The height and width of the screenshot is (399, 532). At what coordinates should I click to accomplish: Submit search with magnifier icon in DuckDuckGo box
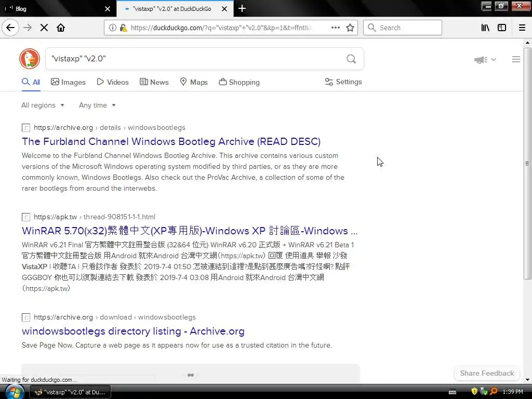351,59
